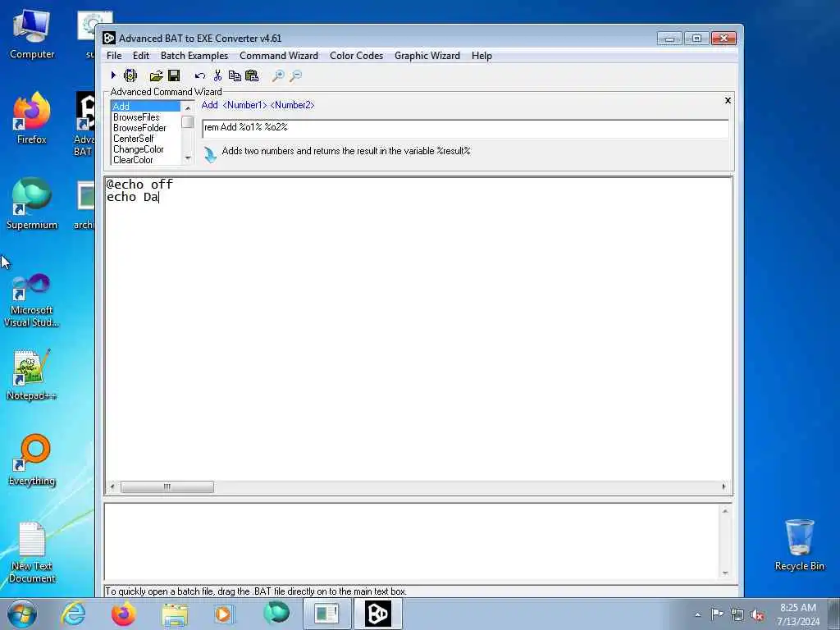Click the batch code editor text area
Screen dimensions: 840x630
[418, 330]
